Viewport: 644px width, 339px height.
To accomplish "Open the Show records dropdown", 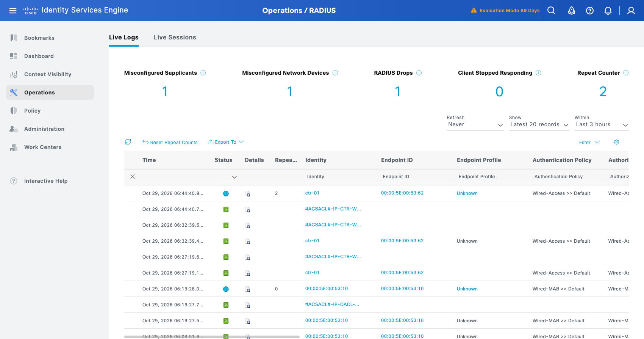I will 539,125.
